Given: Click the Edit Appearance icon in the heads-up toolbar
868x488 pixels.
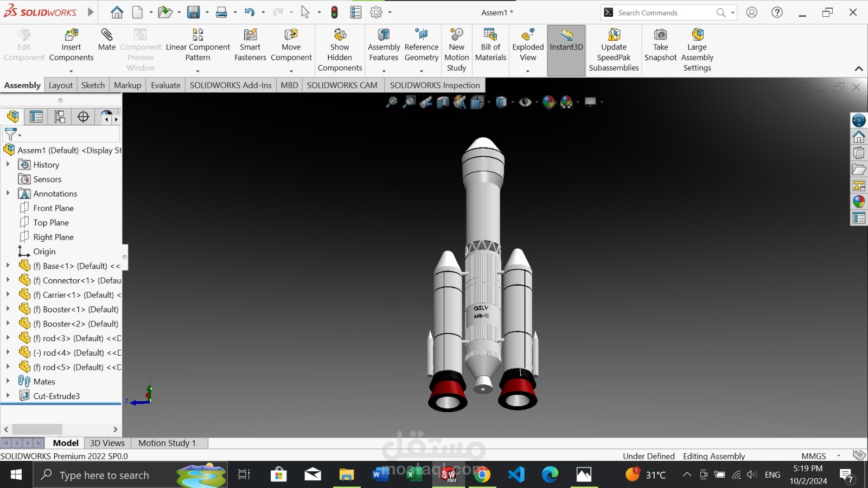Looking at the screenshot, I should tap(550, 102).
